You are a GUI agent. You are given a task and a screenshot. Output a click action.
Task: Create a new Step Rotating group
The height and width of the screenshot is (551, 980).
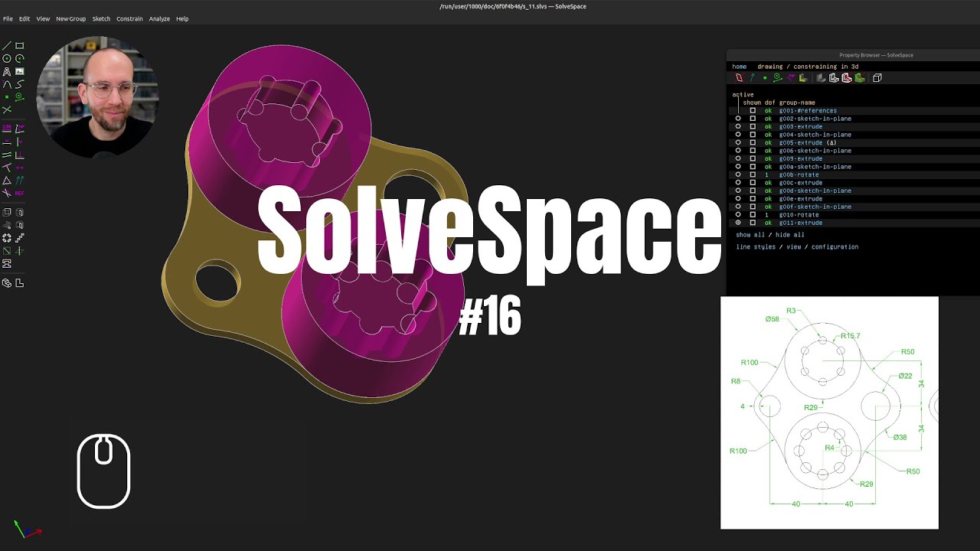click(7, 238)
